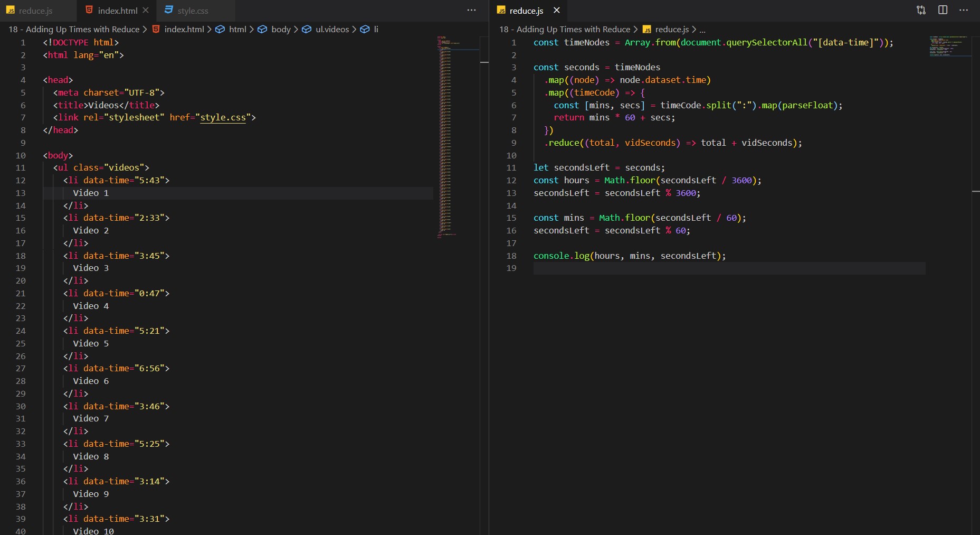Screen dimensions: 980x535
Task: Click the console.log(hours, mins, secondsLeft) line
Action: (x=630, y=256)
